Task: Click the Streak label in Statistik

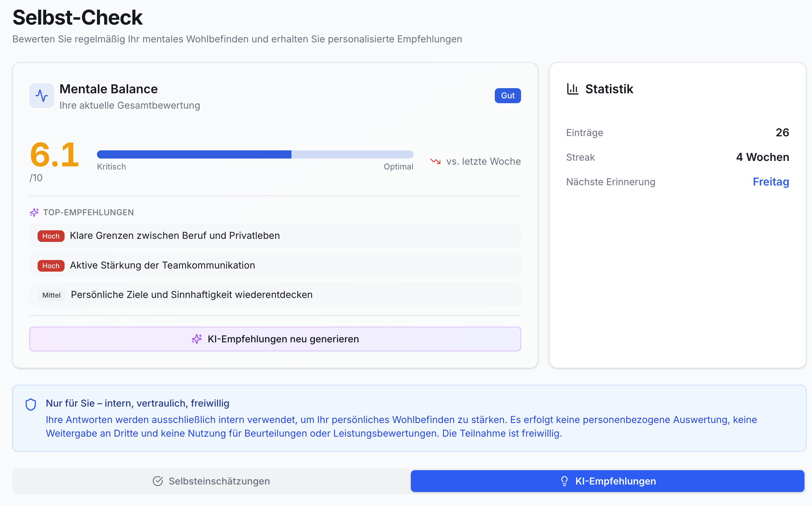Action: coord(580,157)
